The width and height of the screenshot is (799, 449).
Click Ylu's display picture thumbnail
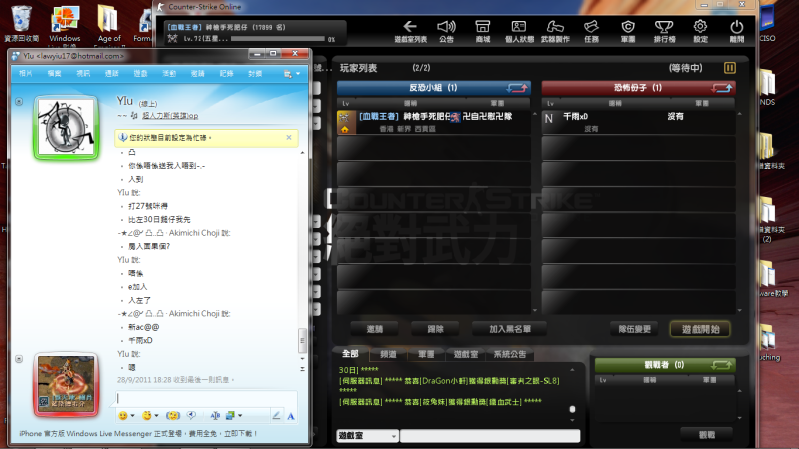66,127
